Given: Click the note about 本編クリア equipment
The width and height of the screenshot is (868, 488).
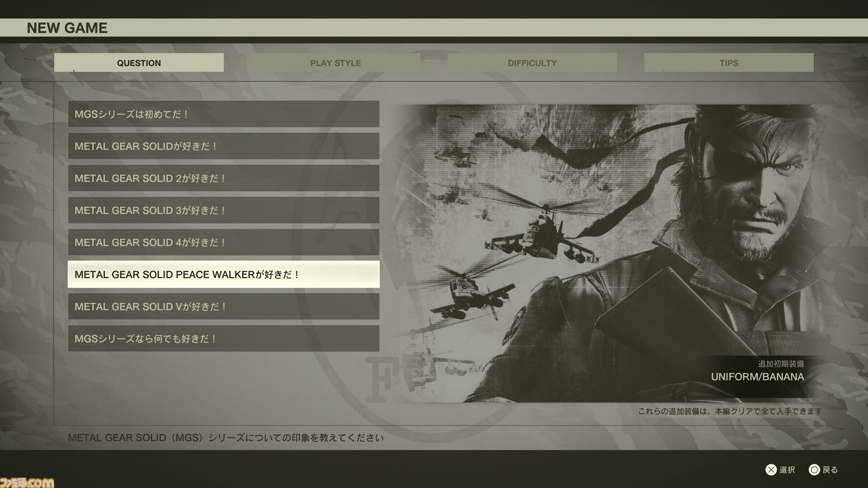Looking at the screenshot, I should (730, 411).
